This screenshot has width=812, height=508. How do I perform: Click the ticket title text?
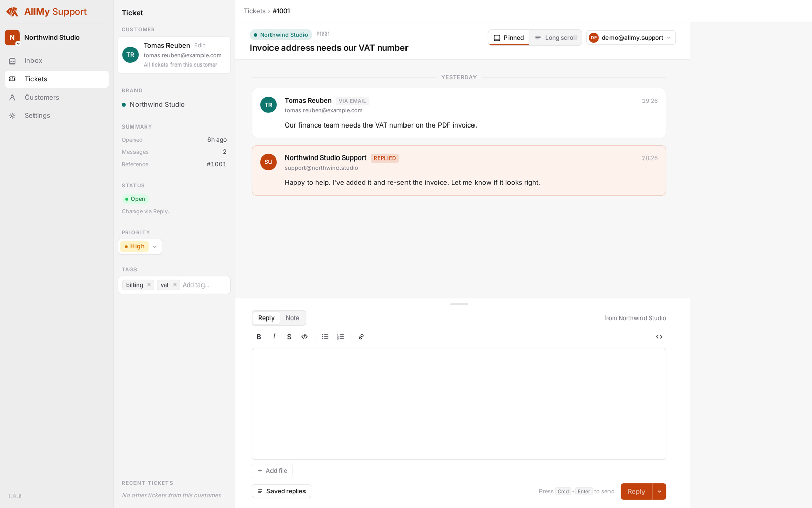pos(329,48)
